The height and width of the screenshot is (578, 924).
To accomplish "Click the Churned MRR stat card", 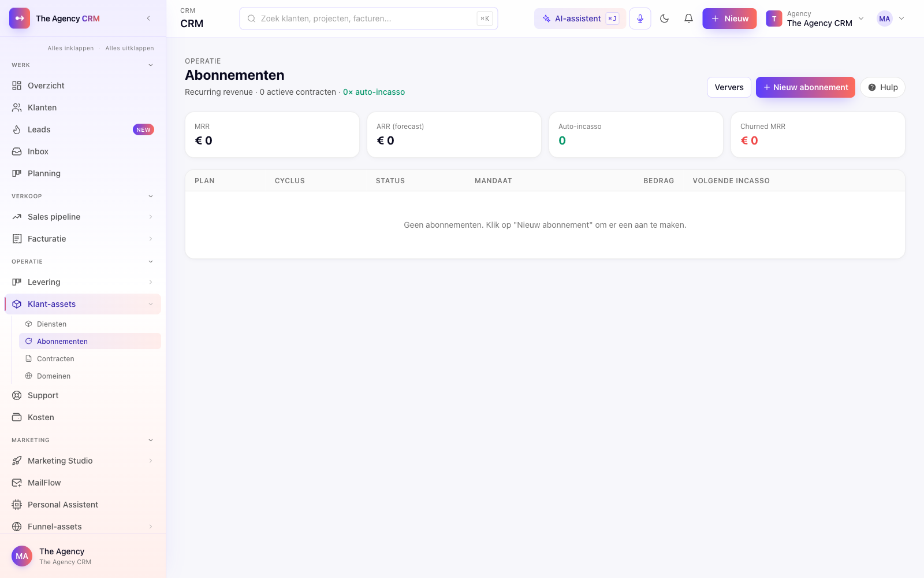I will pos(818,135).
